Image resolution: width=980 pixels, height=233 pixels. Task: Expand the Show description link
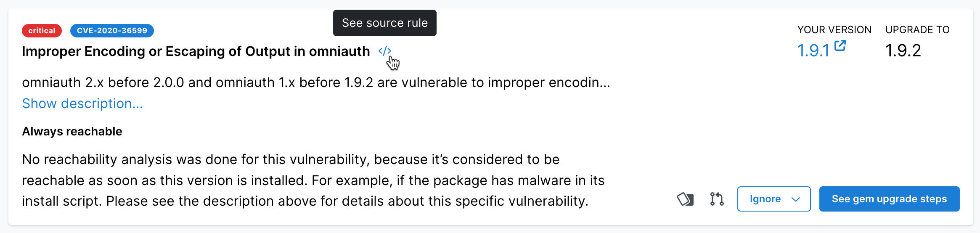coord(82,103)
